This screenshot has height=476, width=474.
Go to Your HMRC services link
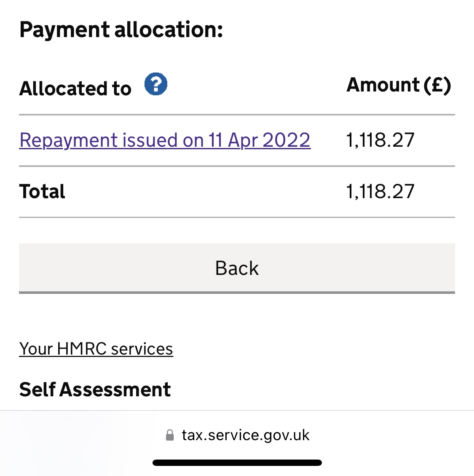pos(96,349)
